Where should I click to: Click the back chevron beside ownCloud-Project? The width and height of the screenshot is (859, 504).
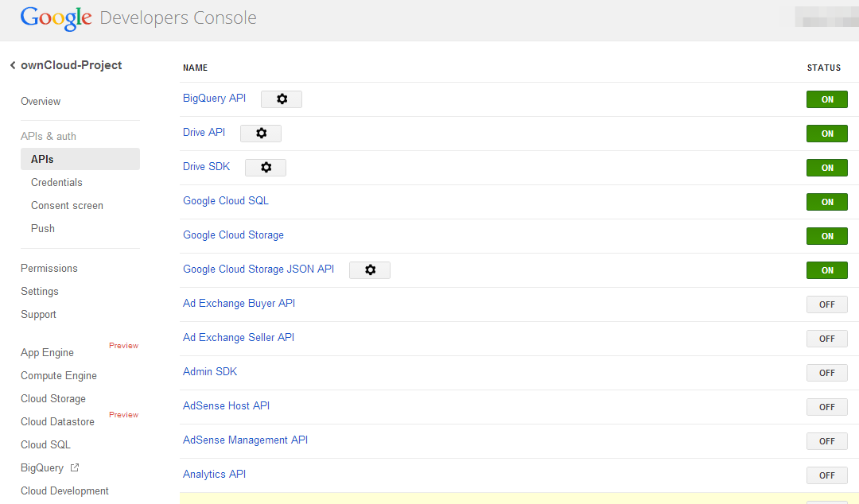tap(13, 65)
